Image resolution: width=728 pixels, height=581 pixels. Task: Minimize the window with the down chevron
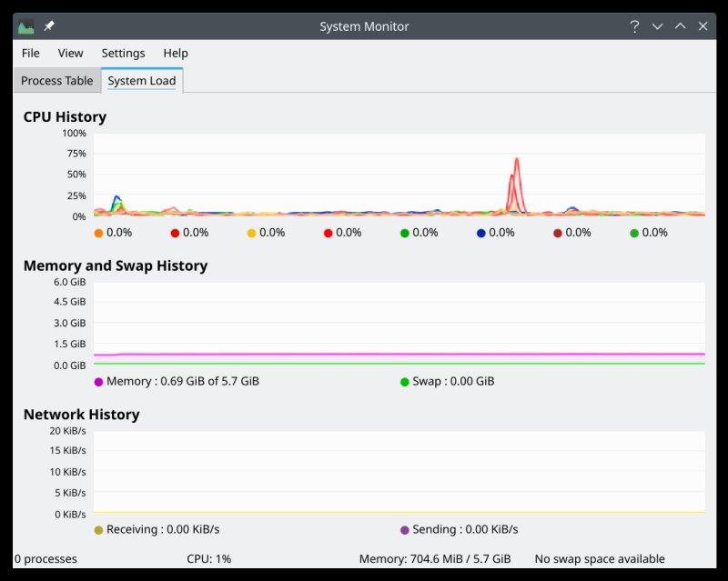[657, 26]
